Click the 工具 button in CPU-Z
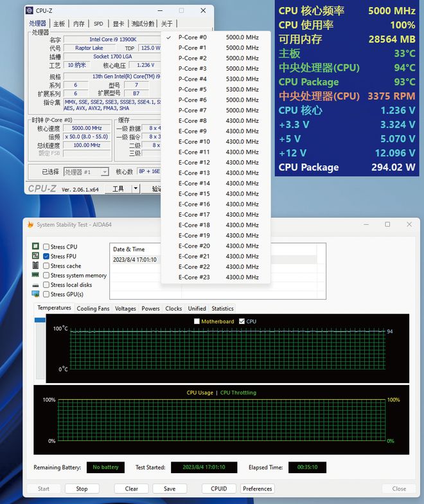 click(118, 189)
